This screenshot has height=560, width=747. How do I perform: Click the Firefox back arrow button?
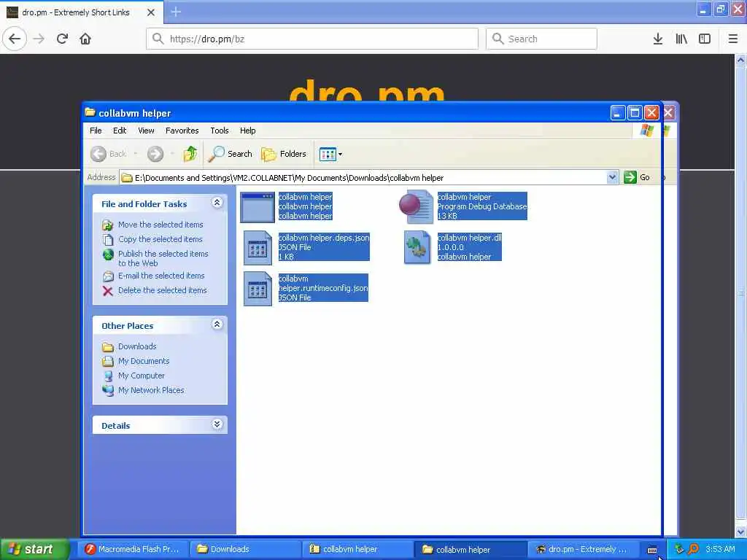[15, 39]
